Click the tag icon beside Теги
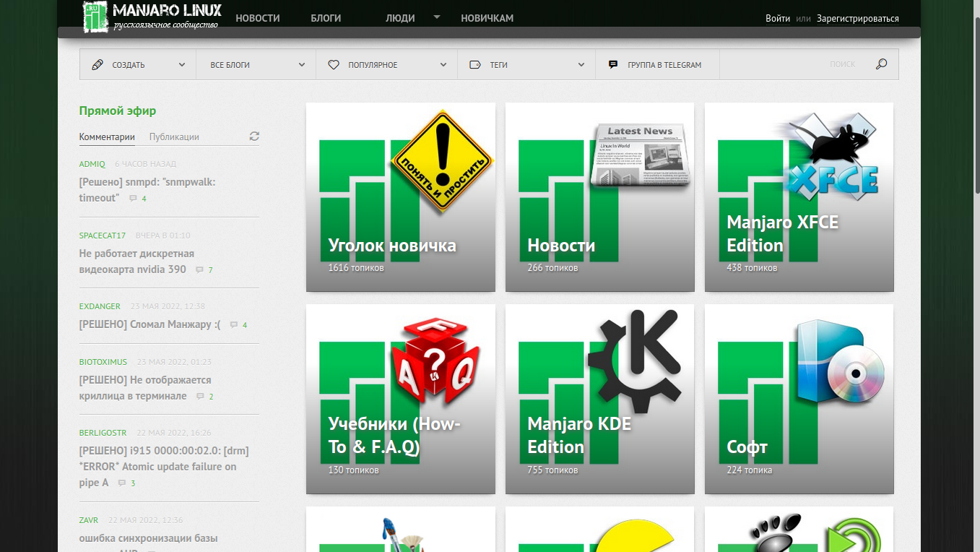 475,65
